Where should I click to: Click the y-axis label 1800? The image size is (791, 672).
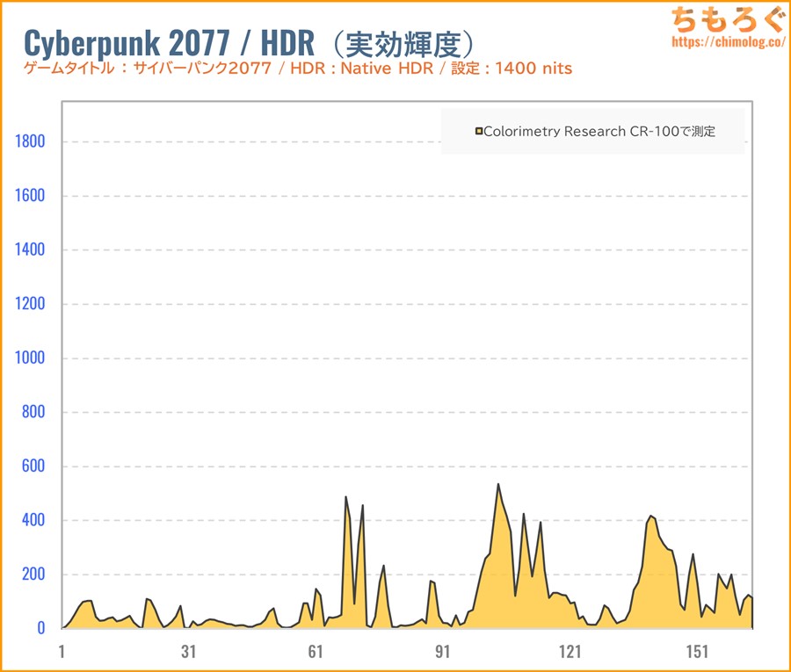(30, 141)
